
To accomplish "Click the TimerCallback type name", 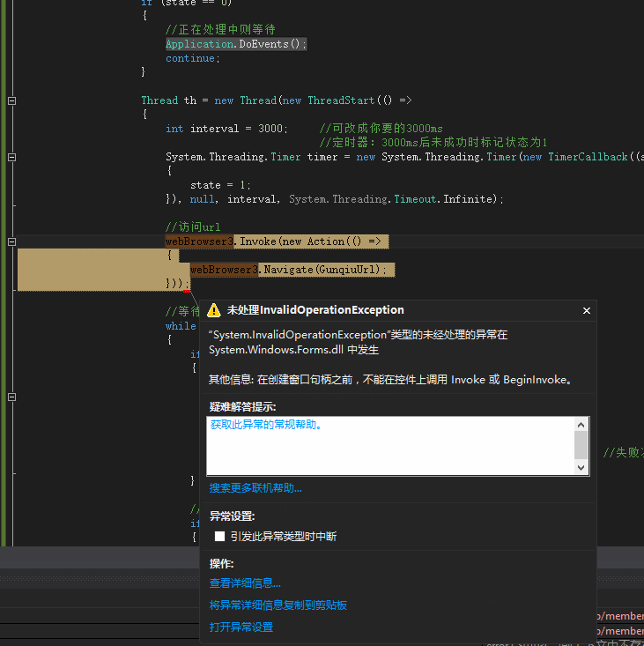I will point(588,157).
